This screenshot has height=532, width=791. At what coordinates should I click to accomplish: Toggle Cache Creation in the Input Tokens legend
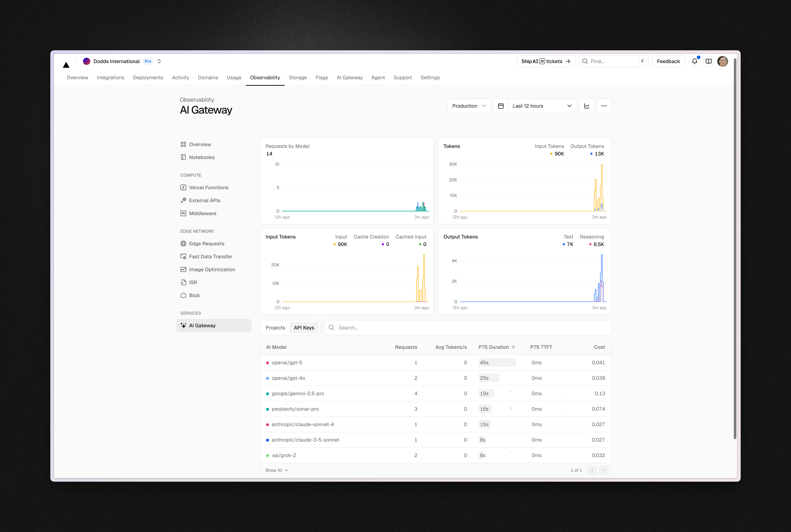pyautogui.click(x=371, y=240)
